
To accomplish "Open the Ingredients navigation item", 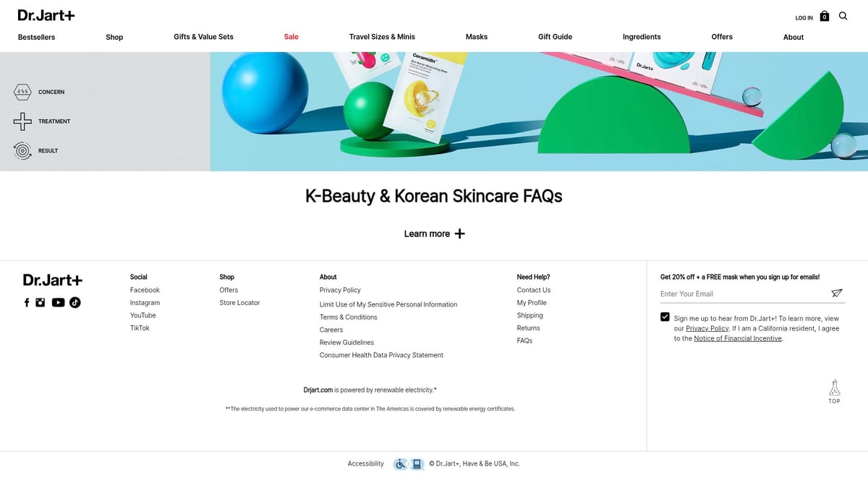I will pyautogui.click(x=641, y=36).
